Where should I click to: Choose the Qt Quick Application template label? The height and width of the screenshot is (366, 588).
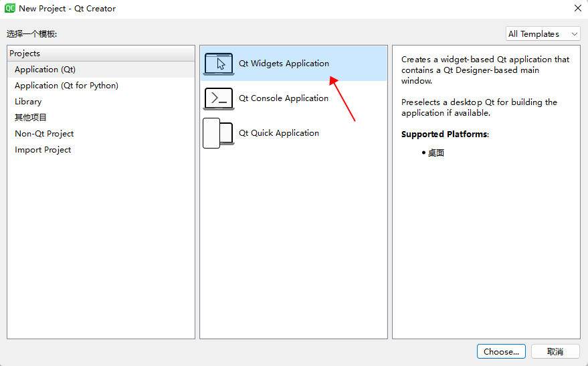279,133
